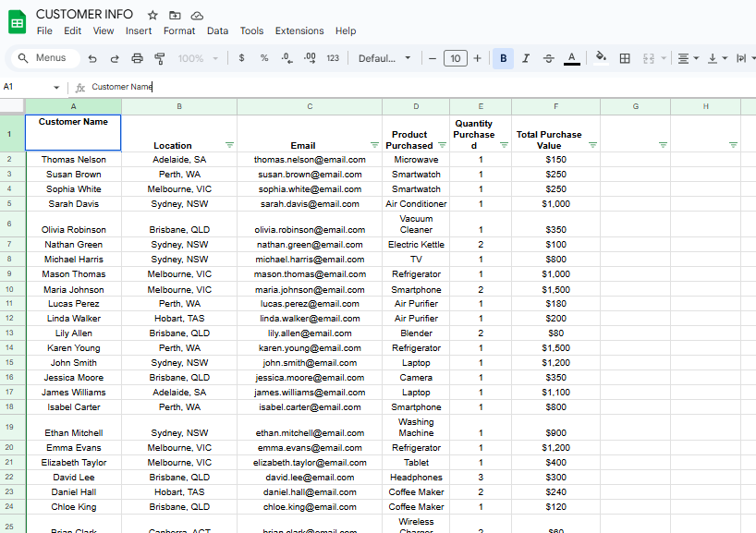Toggle strikethrough formatting
The height and width of the screenshot is (533, 756).
pyautogui.click(x=549, y=58)
